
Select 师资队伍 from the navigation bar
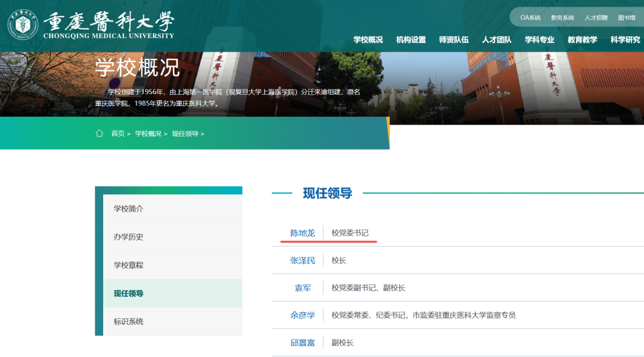click(x=453, y=39)
